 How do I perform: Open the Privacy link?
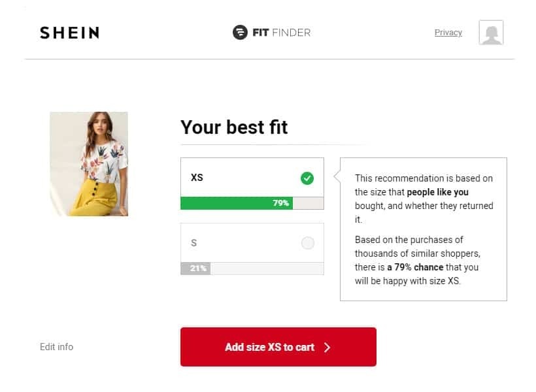click(448, 33)
